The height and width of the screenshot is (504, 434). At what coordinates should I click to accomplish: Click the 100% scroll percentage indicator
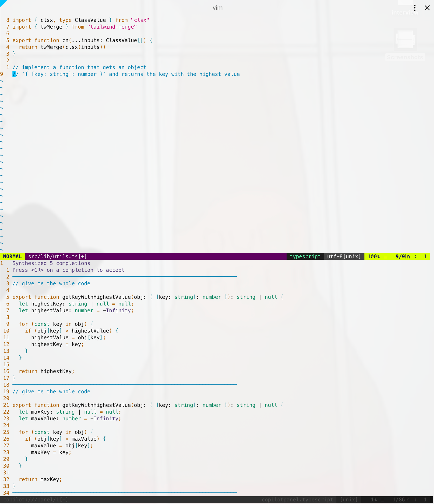(x=374, y=256)
